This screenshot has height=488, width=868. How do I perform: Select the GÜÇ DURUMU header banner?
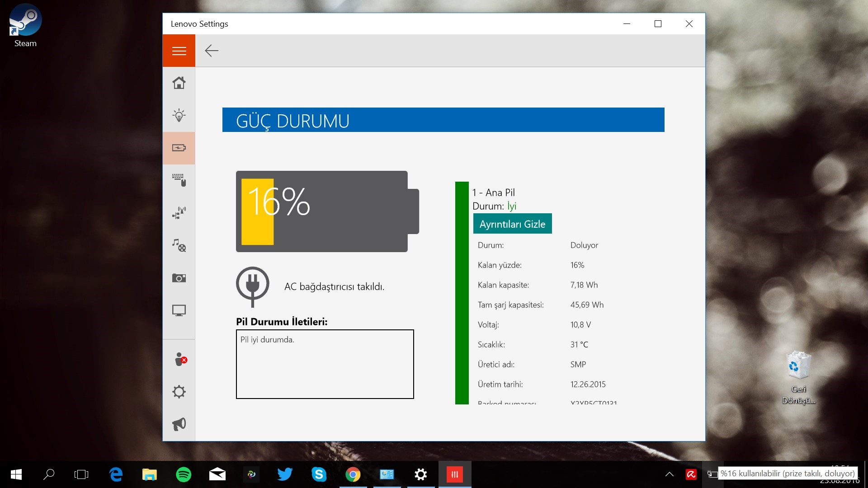pos(443,120)
